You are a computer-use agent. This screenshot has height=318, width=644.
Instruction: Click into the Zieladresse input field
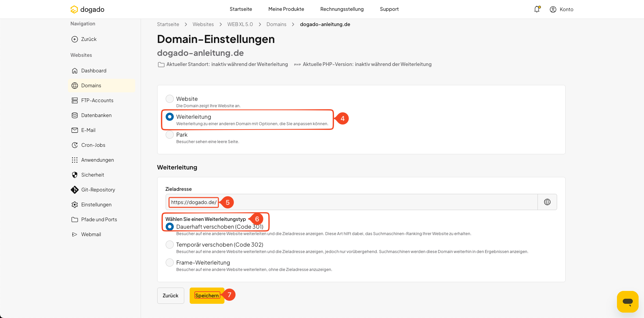(x=352, y=202)
